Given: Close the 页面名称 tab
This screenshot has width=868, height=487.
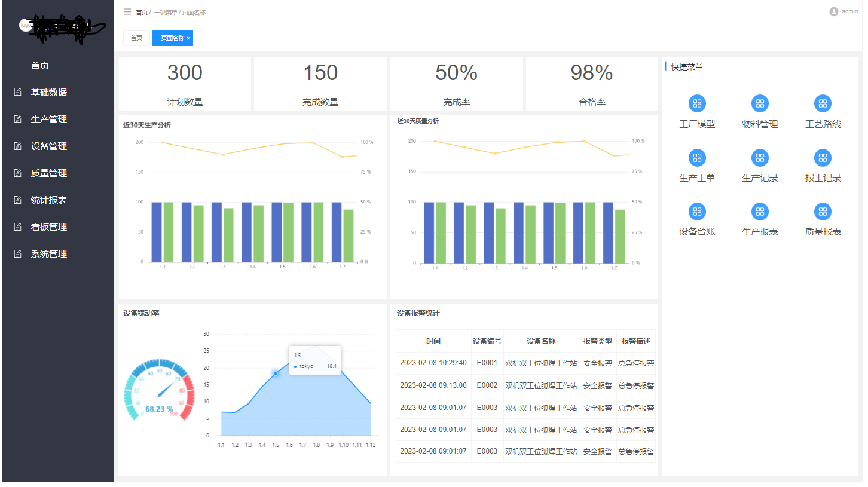Looking at the screenshot, I should click(x=188, y=38).
